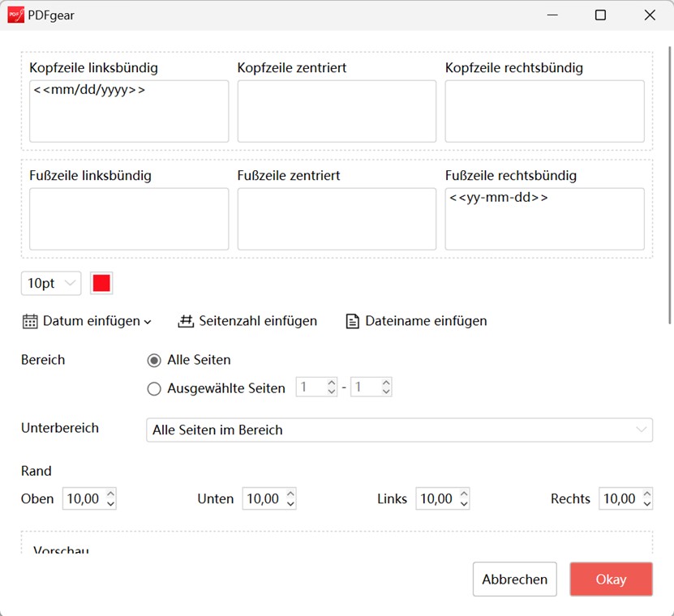674x616 pixels.
Task: Click the calendar icon for Datum einfügen
Action: click(x=30, y=322)
